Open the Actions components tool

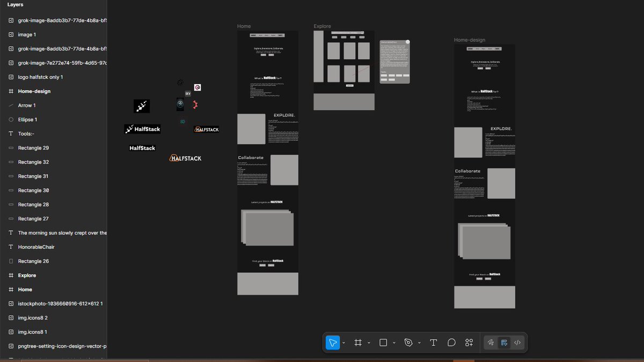point(469,343)
